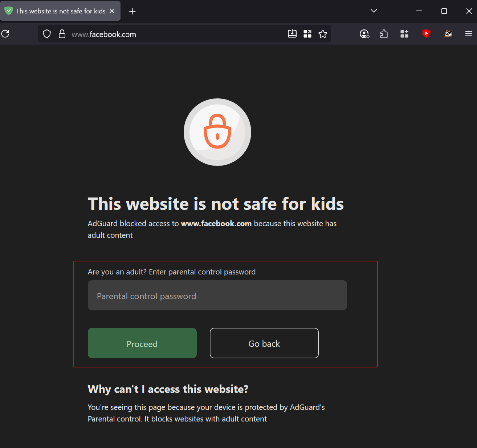Viewport: 477px width, 448px height.
Task: Click the red shield extension icon
Action: click(x=425, y=34)
